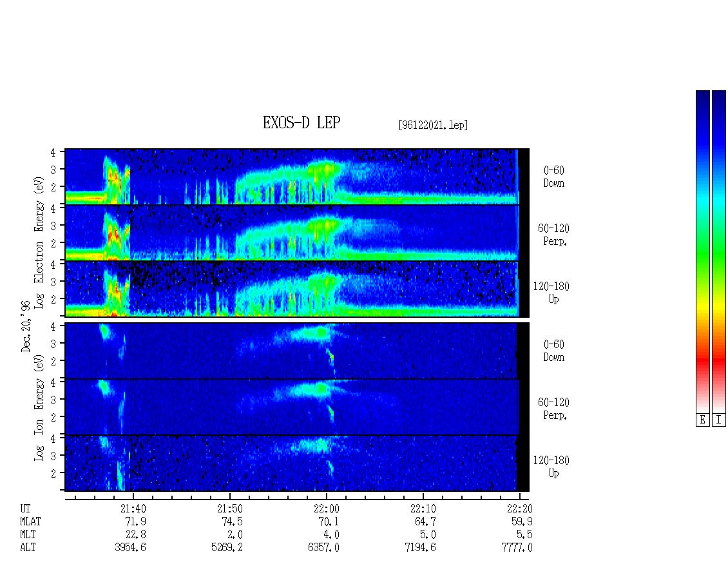
Task: Click the 21:50 UT time label
Action: (x=230, y=509)
